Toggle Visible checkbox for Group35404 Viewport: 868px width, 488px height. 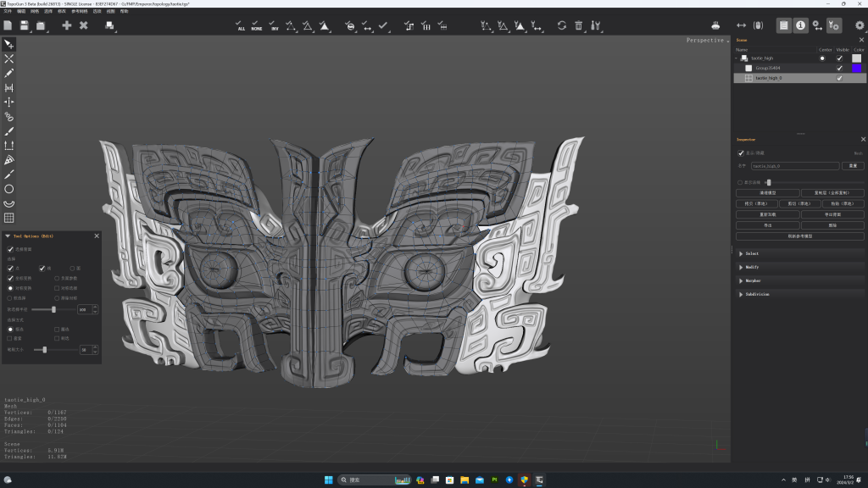[x=840, y=68]
